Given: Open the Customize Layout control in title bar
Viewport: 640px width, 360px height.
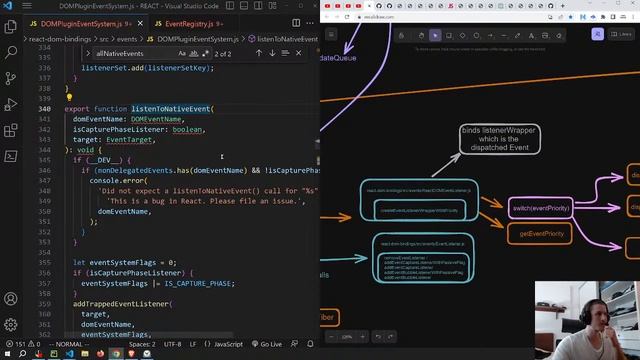Looking at the screenshot, I should point(272,6).
